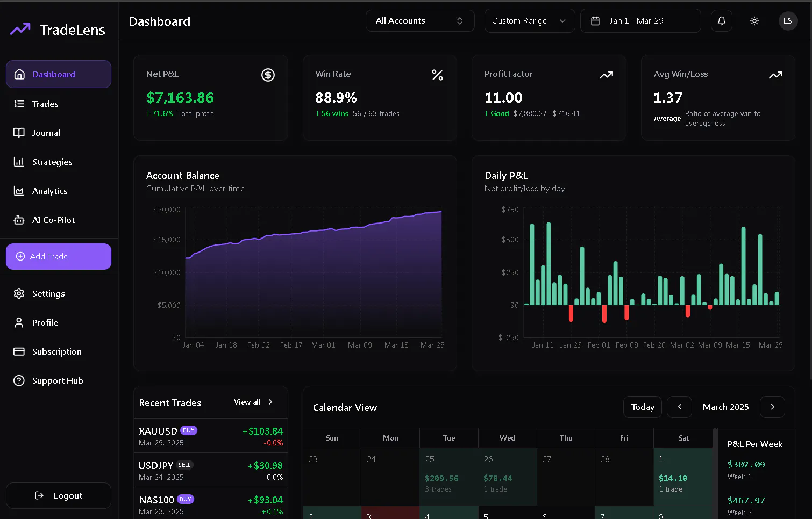Screen dimensions: 812x519
Task: Open Settings page label
Action: [48, 293]
